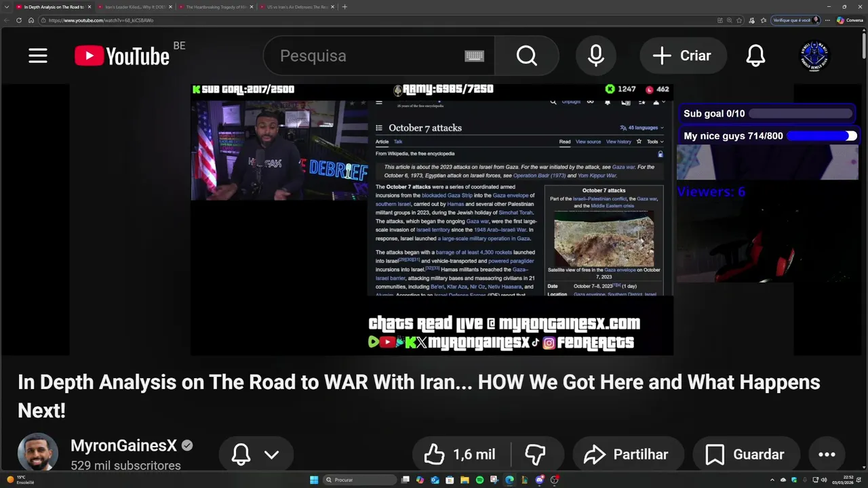This screenshot has height=488, width=868.
Task: Open Copilot Conversa button
Action: pyautogui.click(x=850, y=20)
